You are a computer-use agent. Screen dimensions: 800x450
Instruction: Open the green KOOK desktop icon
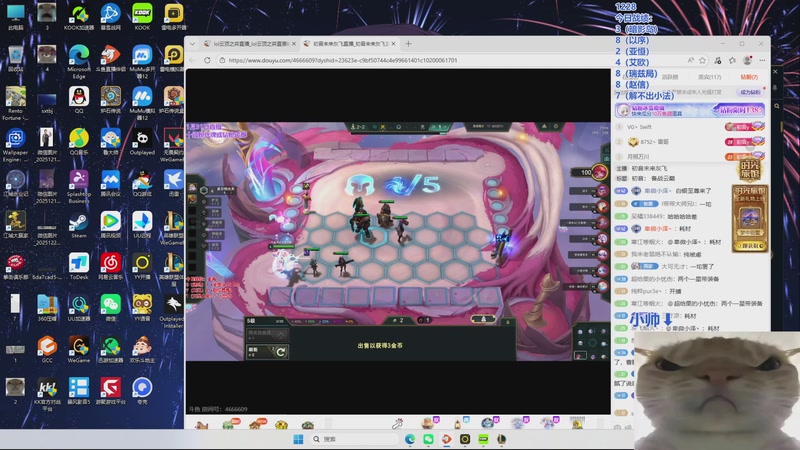pos(142,17)
